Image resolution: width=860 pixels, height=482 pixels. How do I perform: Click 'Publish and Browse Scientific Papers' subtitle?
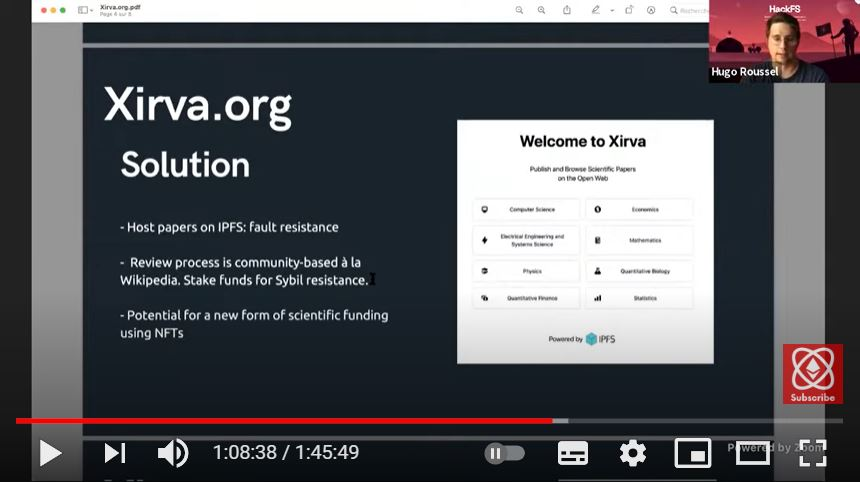click(x=582, y=169)
